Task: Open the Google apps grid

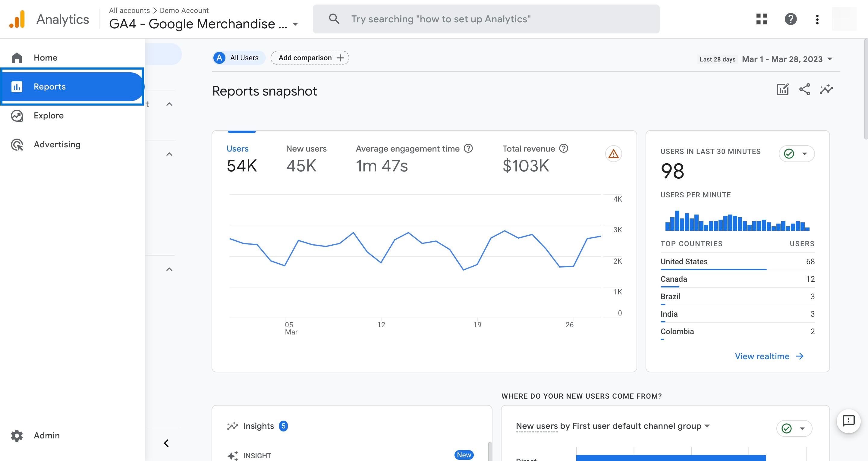Action: point(762,19)
